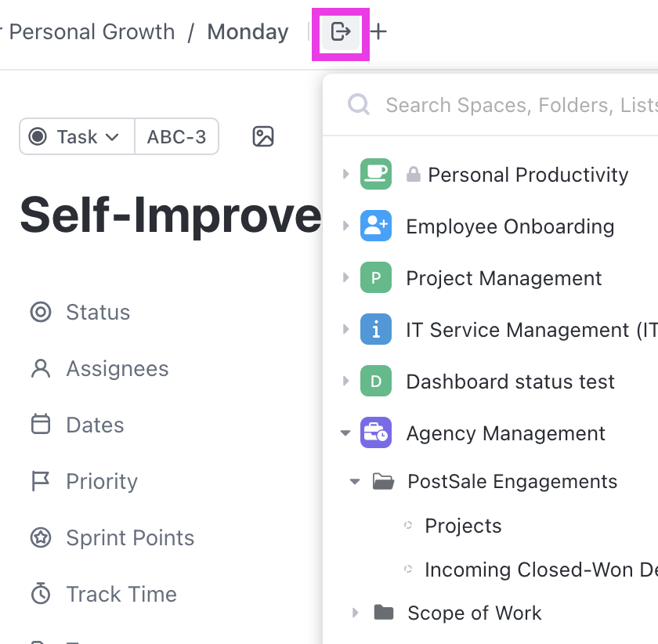The width and height of the screenshot is (658, 644).
Task: Collapse the PostSale Engagements folder
Action: coord(354,481)
